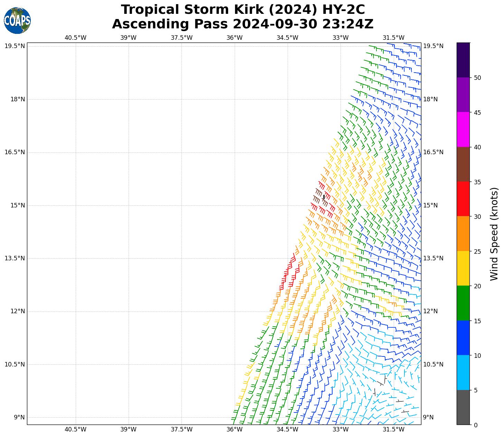Click the light cyan 5-10 knots colorbar segment
504x437 pixels.
click(463, 372)
